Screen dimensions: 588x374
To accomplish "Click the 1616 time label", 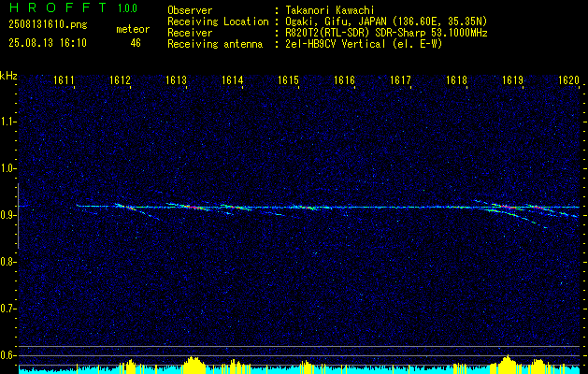I will pos(344,80).
